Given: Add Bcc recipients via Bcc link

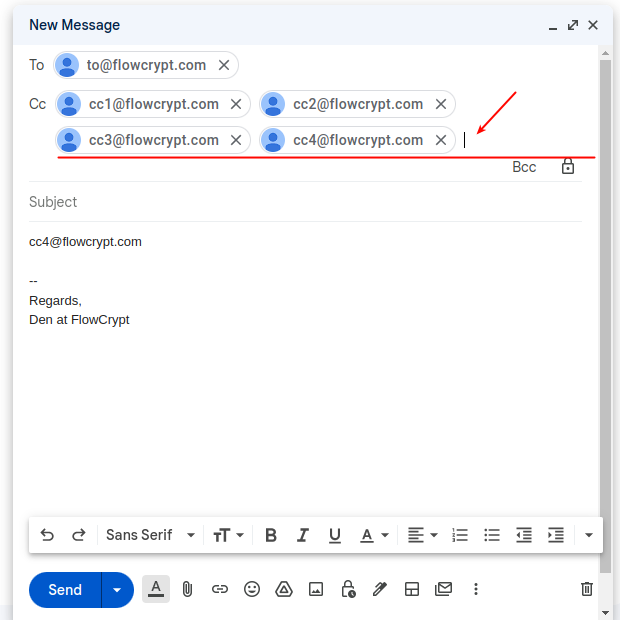Looking at the screenshot, I should (524, 167).
